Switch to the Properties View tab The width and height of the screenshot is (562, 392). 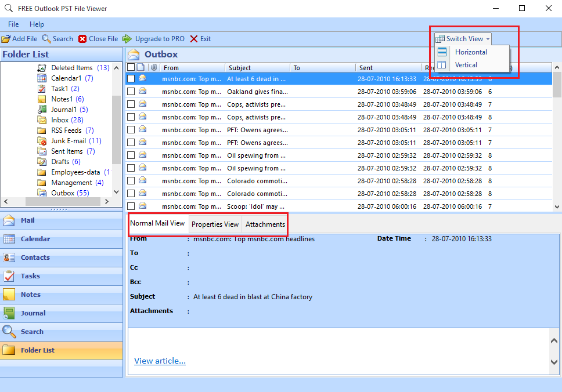(x=215, y=224)
